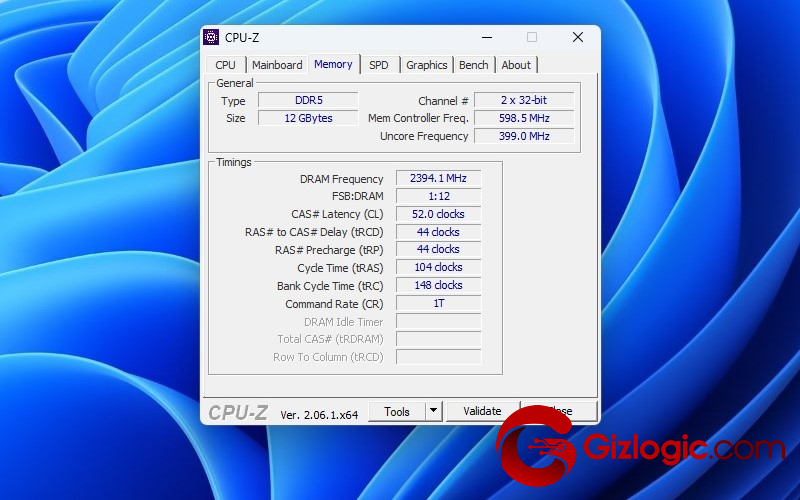Open the Bench tab
Viewport: 800px width, 500px height.
(x=474, y=65)
